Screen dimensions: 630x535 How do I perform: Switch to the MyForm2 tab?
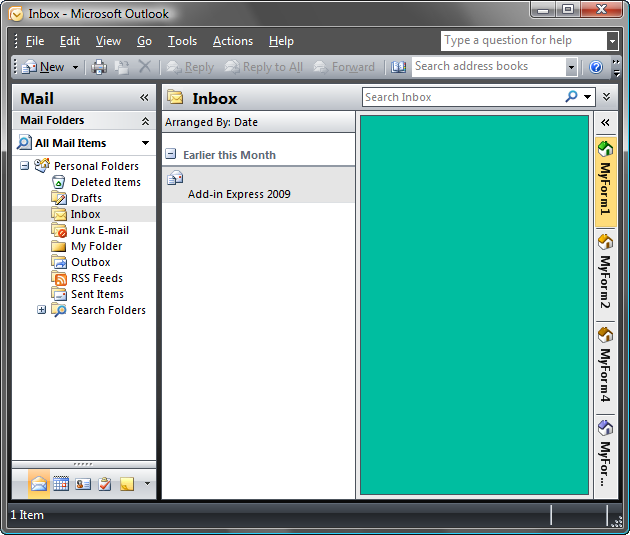tap(605, 275)
